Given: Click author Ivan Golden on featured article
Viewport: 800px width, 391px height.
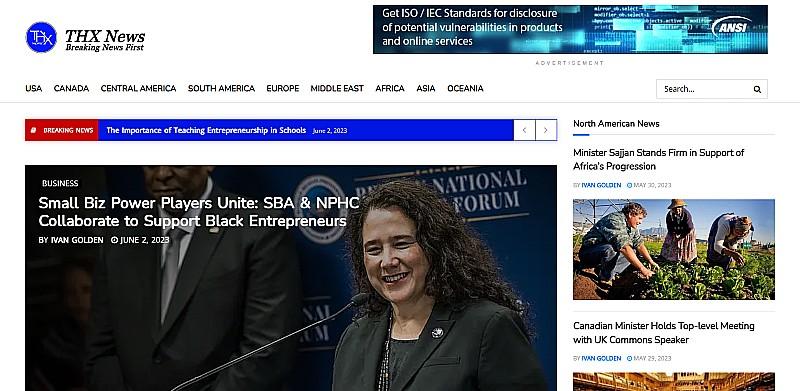Looking at the screenshot, I should tap(77, 240).
